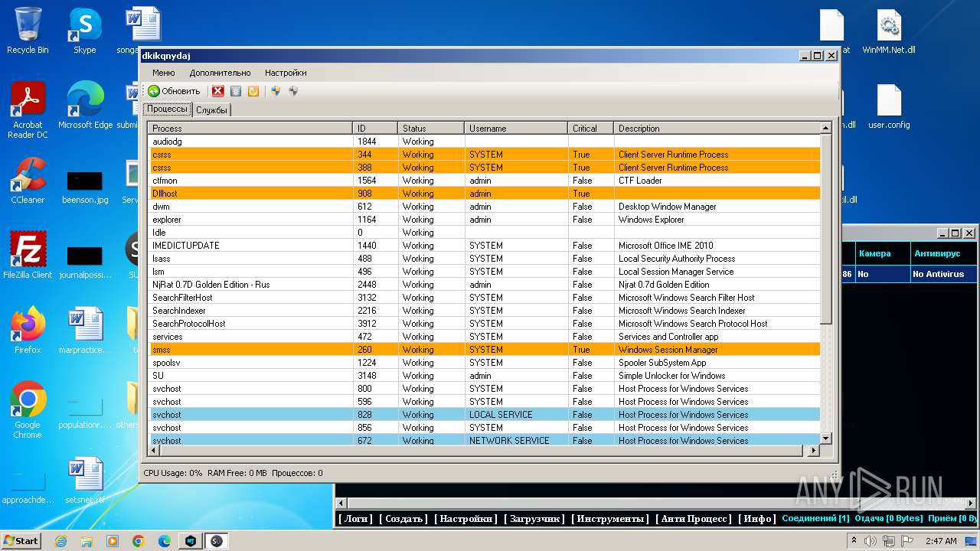Viewport: 980px width, 551px height.
Task: Open the FileZilla Client desktop icon
Action: coord(28,256)
